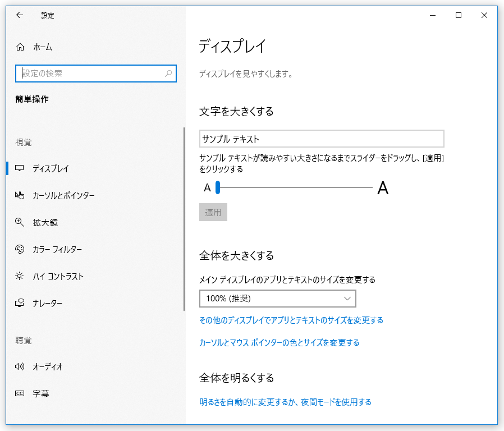504x431 pixels.
Task: Open その他のディスプレイ size change link
Action: click(291, 320)
